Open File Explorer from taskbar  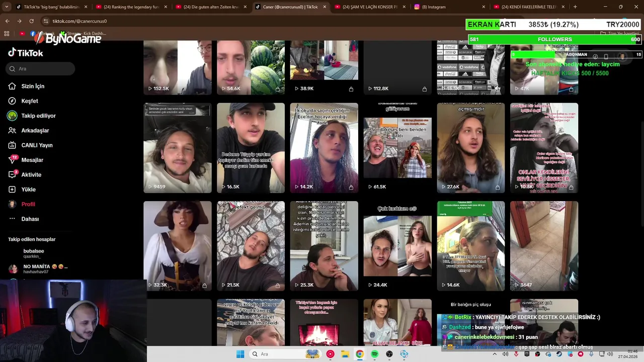pyautogui.click(x=345, y=354)
